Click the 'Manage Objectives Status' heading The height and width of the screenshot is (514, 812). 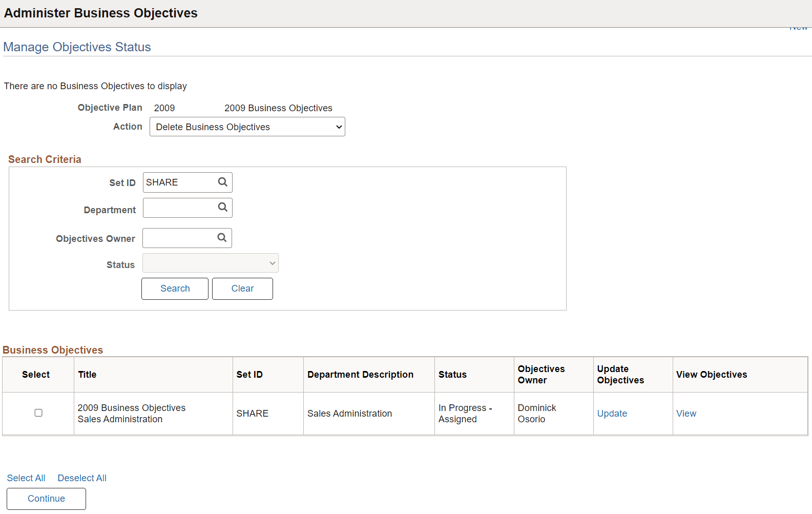click(x=77, y=47)
